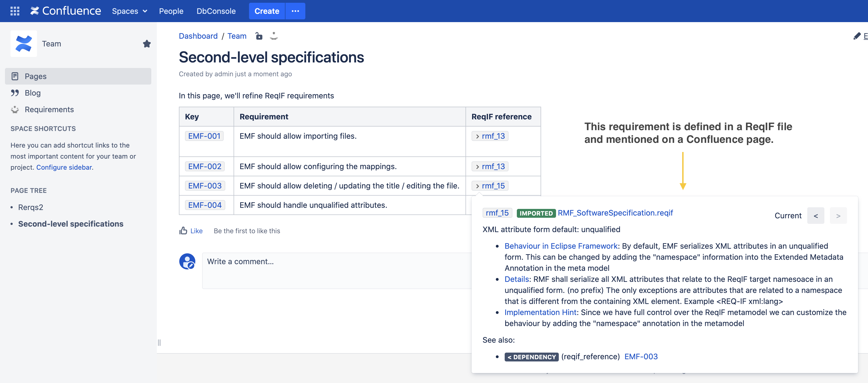Click the Edit pencil icon

[857, 36]
